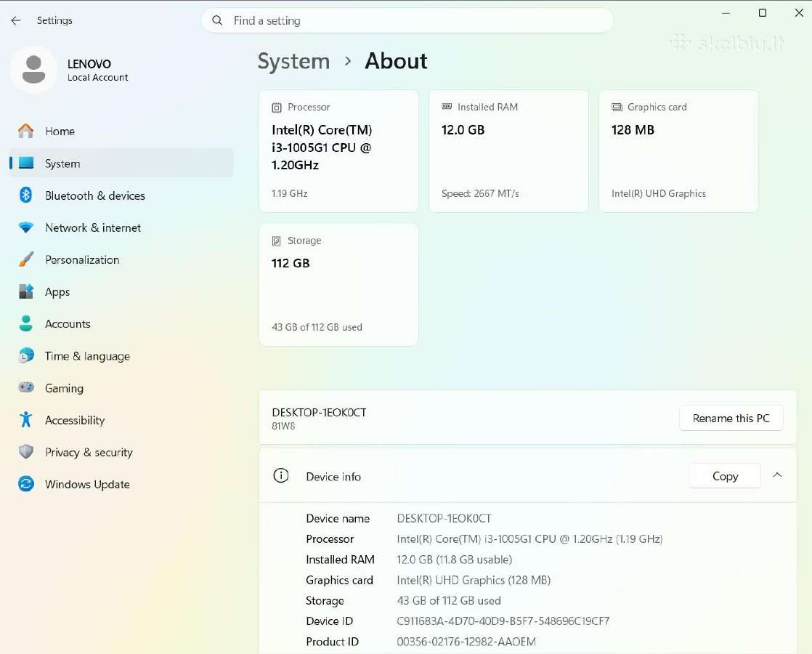Viewport: 812px width, 654px height.
Task: Click the LENOVO account avatar
Action: [33, 70]
